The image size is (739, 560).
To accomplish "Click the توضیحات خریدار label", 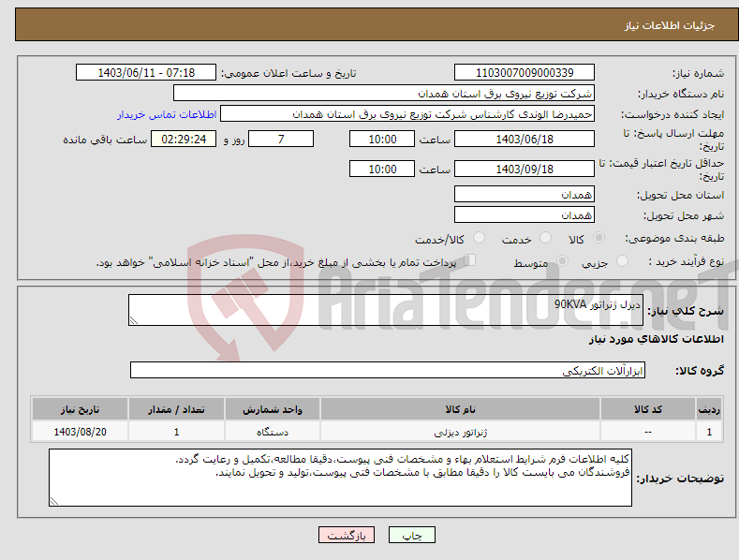I will tap(680, 479).
